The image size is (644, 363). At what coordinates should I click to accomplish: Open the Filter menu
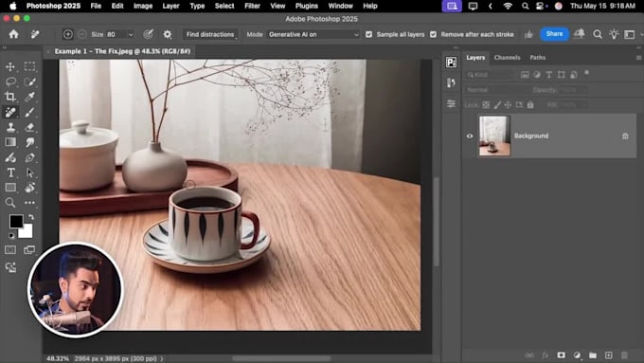click(252, 6)
